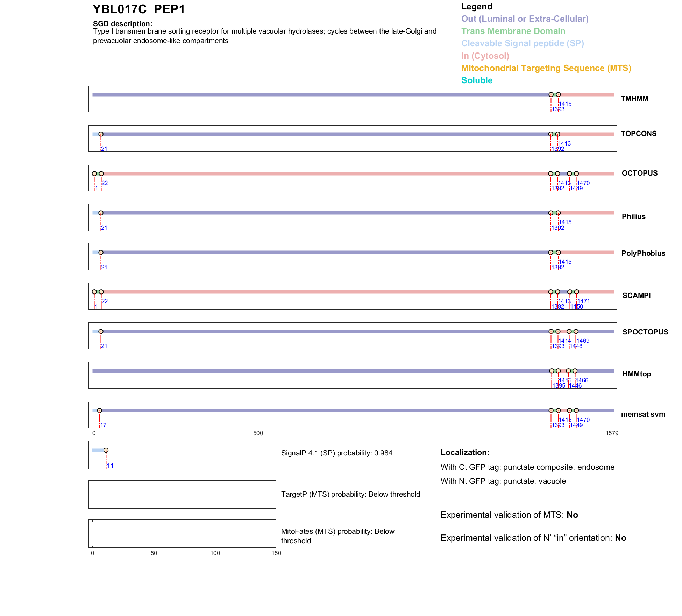Click position 21 marker in TOPCONS track
The image size is (682, 616).
tap(101, 134)
